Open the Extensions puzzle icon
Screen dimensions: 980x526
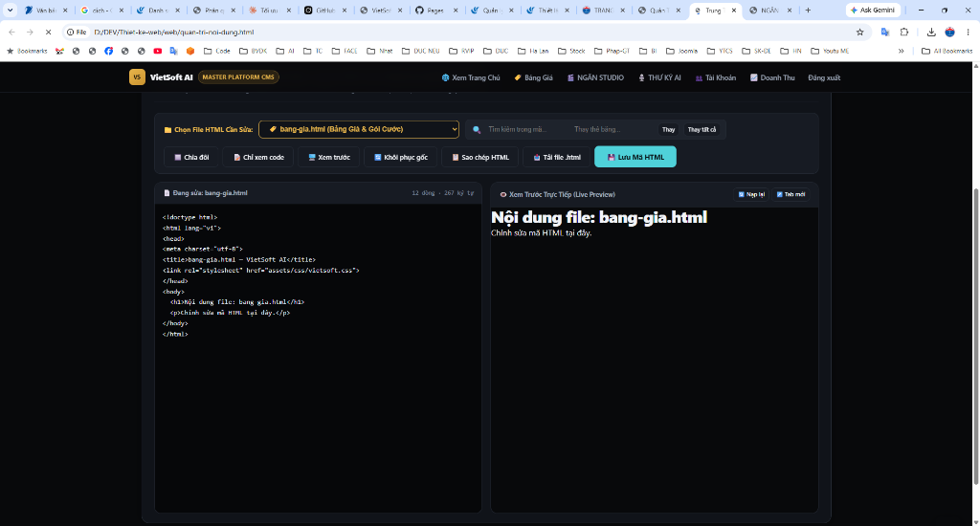[904, 32]
